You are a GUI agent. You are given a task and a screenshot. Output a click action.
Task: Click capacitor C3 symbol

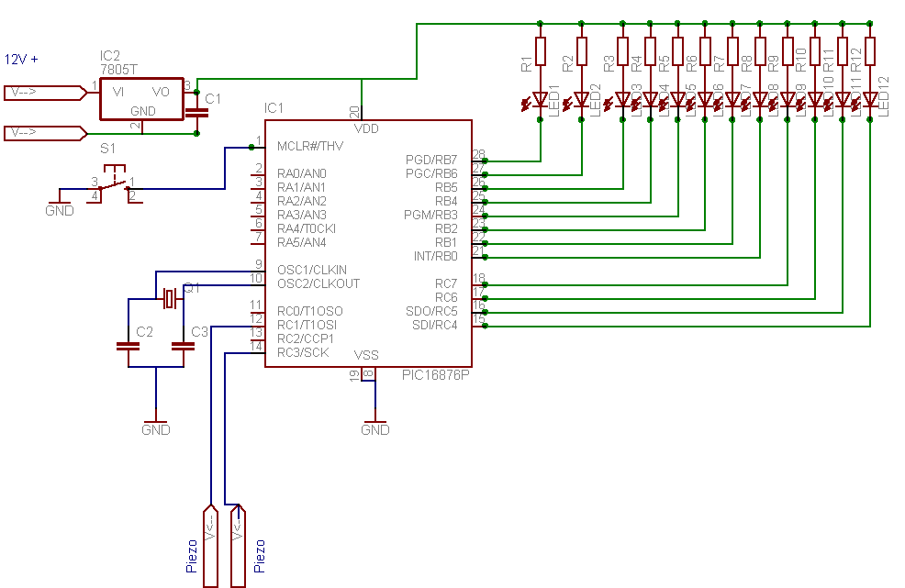(184, 346)
